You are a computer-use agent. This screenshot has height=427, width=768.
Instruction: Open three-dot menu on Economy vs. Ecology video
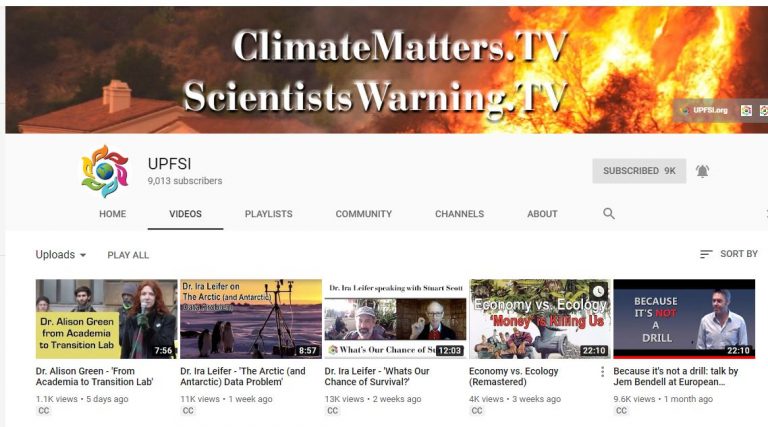tap(602, 372)
